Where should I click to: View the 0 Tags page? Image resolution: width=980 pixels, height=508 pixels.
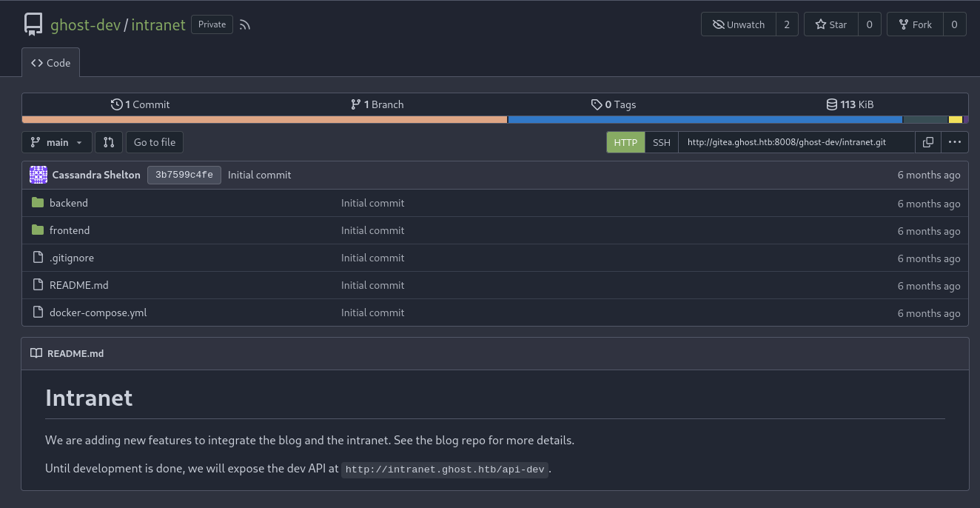[x=614, y=104]
